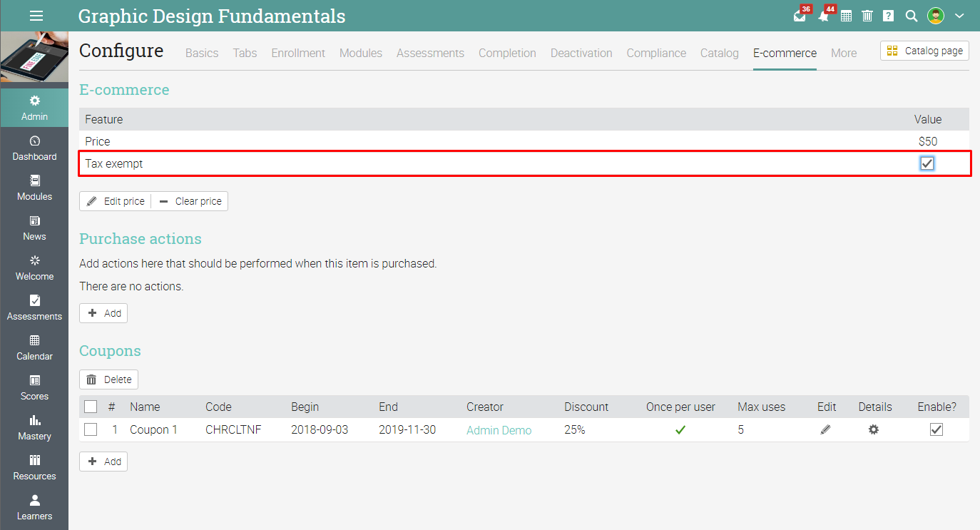Image resolution: width=980 pixels, height=530 pixels.
Task: Open the notifications bell icon
Action: point(824,16)
